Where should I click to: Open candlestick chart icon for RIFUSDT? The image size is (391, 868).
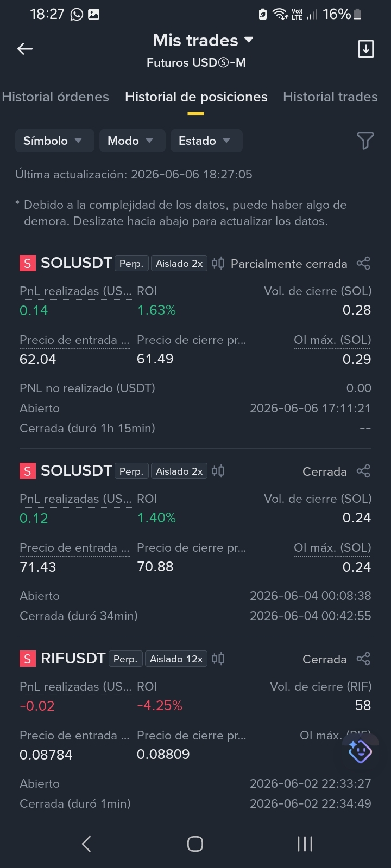[x=218, y=659]
